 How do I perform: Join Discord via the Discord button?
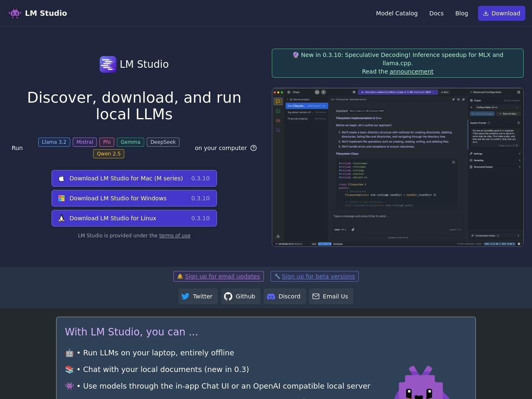coord(285,296)
